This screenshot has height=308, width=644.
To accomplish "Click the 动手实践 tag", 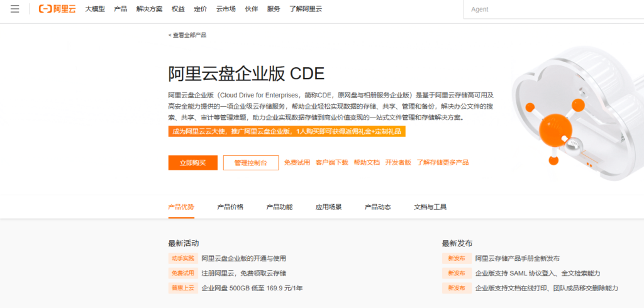I will click(183, 258).
